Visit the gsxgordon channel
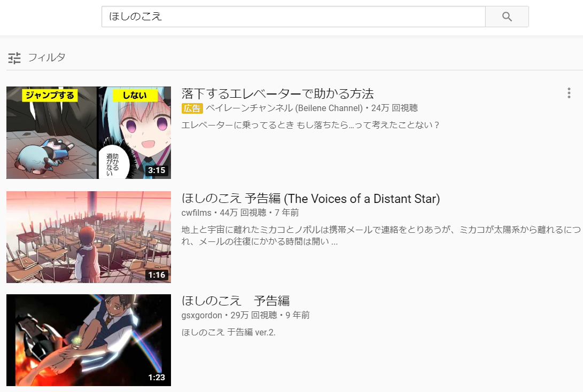The height and width of the screenshot is (392, 583). pos(201,315)
